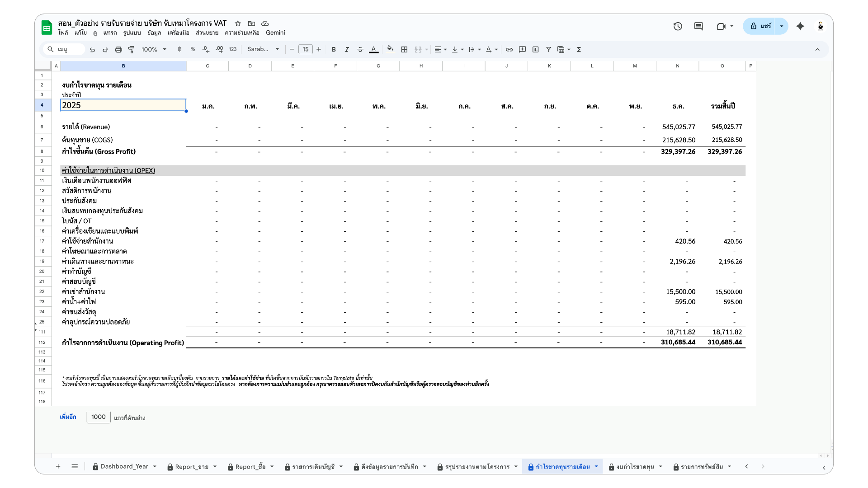Open the Sarabun font dropdown
This screenshot has width=868, height=488.
pos(263,49)
